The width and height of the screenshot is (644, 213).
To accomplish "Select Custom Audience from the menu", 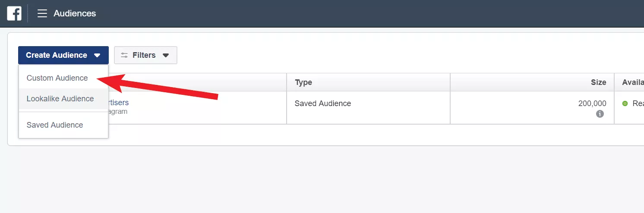I will pyautogui.click(x=57, y=78).
